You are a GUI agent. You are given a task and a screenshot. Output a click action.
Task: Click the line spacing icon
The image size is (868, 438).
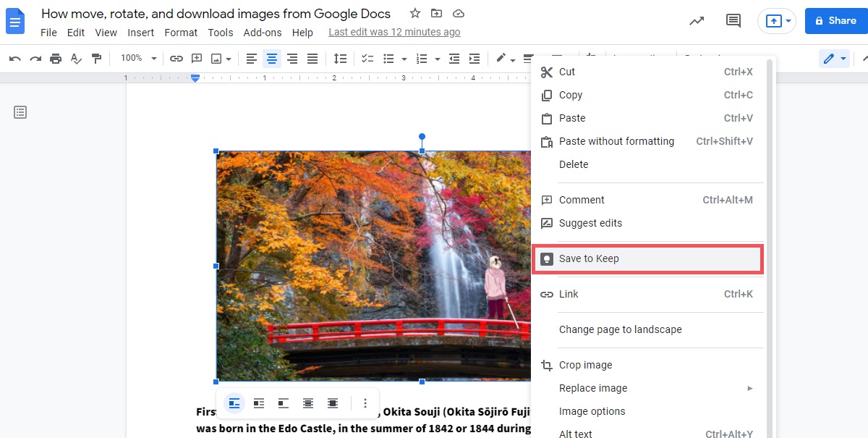coord(340,59)
